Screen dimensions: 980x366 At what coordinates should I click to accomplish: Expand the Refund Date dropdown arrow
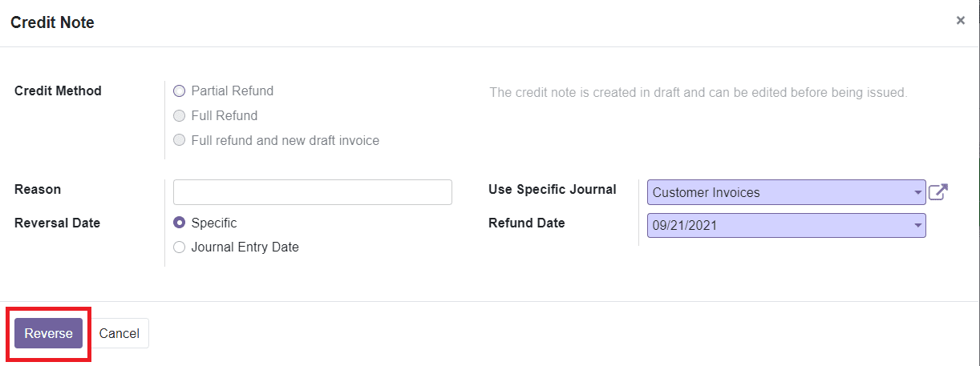[x=917, y=226]
